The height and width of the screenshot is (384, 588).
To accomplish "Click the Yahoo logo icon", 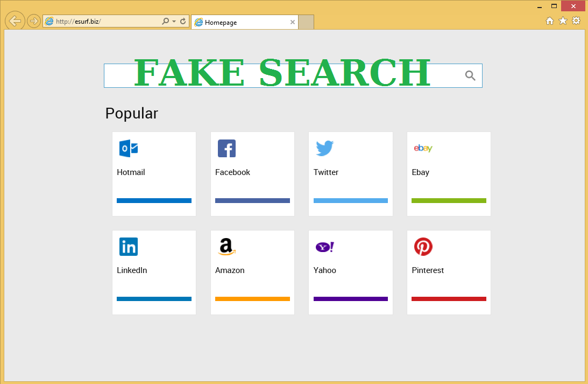I will coord(325,247).
